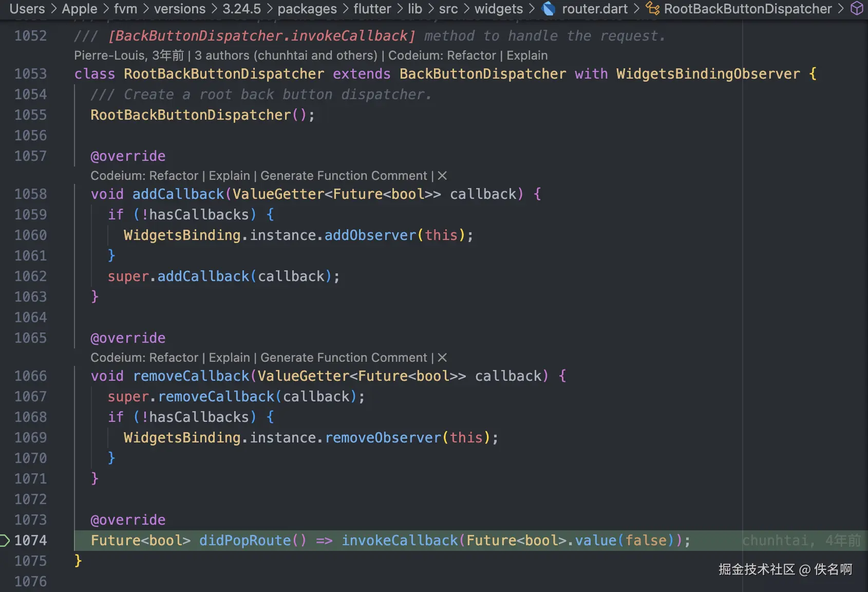
Task: Click the WidgetsBindingObserver mixin name
Action: [708, 74]
